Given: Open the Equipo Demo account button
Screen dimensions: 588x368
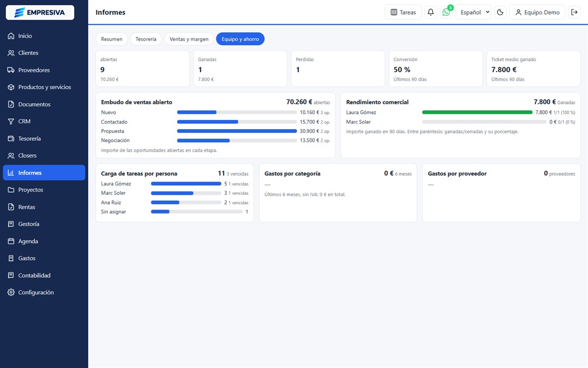Looking at the screenshot, I should [x=538, y=12].
